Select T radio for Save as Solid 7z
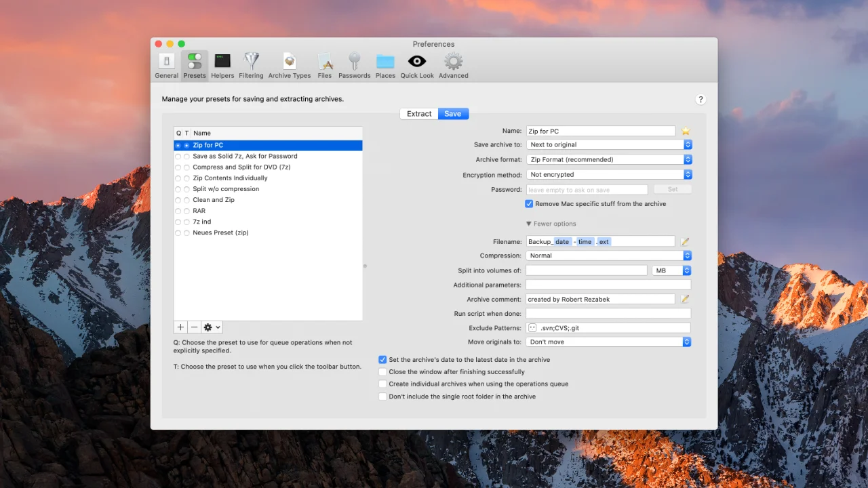The height and width of the screenshot is (488, 868). tap(186, 157)
